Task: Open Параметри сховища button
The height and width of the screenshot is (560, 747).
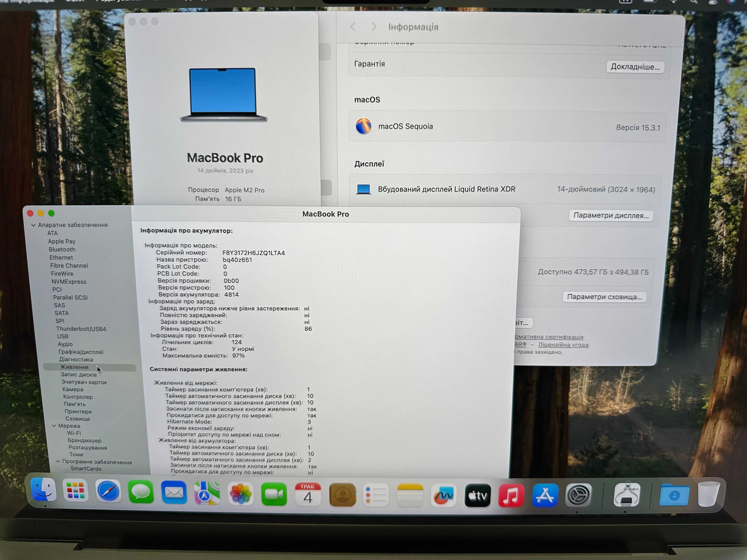Action: pyautogui.click(x=604, y=297)
